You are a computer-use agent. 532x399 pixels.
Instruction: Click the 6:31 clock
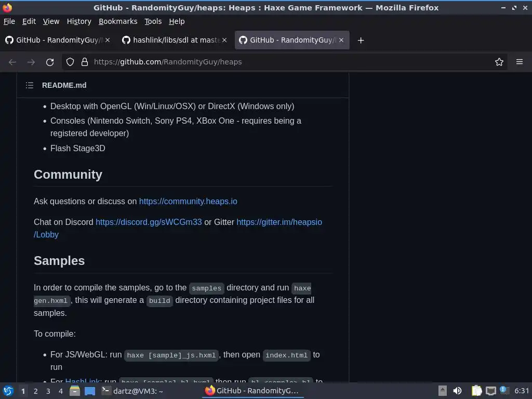click(522, 391)
